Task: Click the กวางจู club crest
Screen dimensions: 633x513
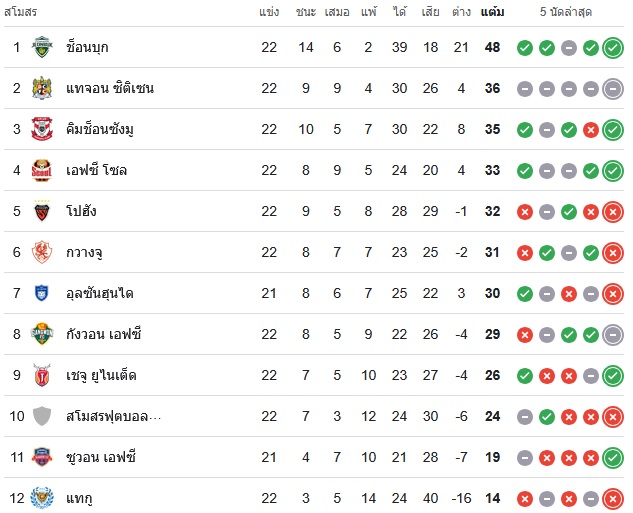Action: [42, 252]
